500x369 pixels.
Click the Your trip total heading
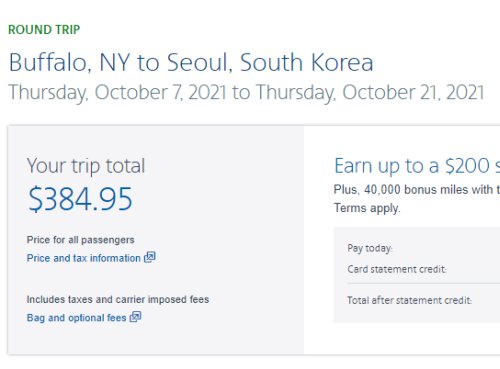(86, 166)
